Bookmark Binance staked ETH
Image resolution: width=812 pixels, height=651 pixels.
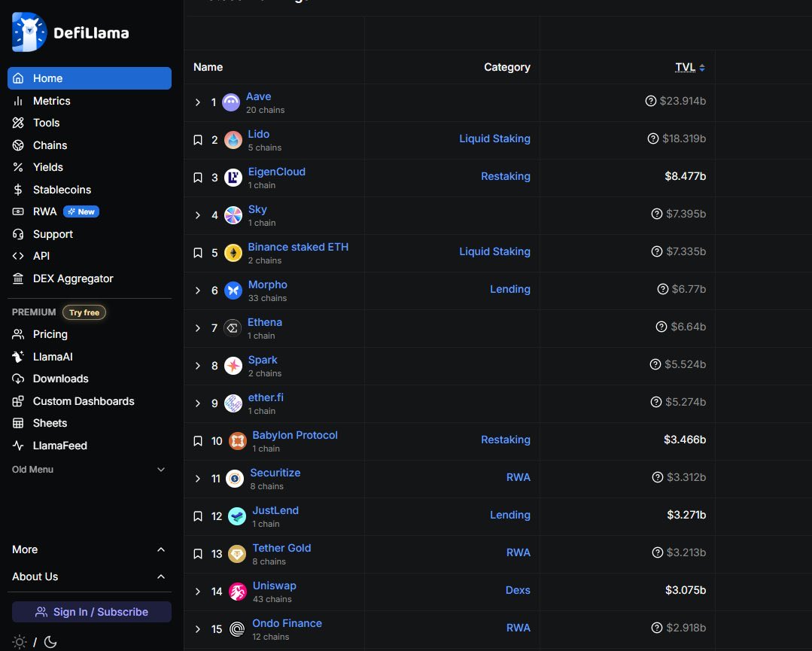coord(198,253)
